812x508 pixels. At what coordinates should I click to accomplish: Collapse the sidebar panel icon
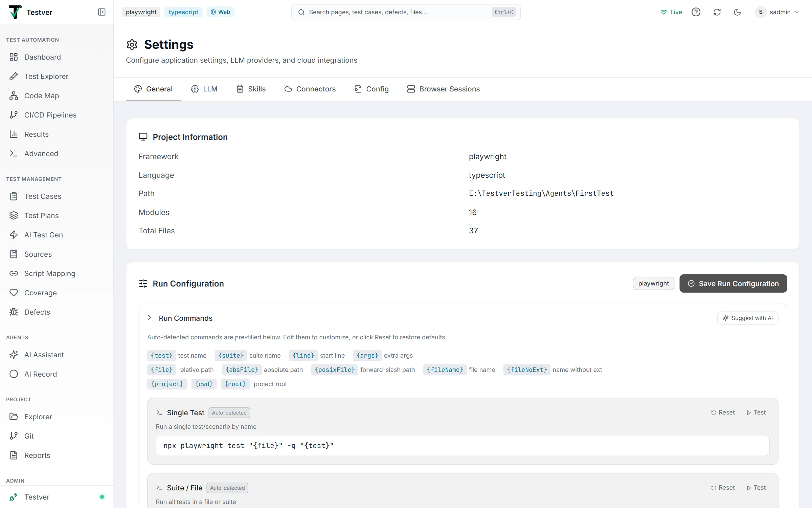101,12
